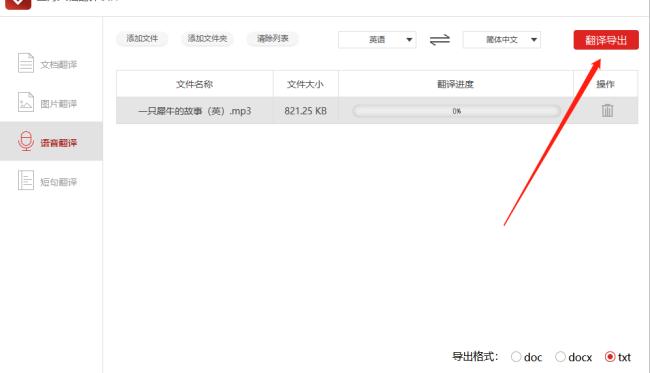Open the 简体中文 target language dropdown

pos(502,40)
